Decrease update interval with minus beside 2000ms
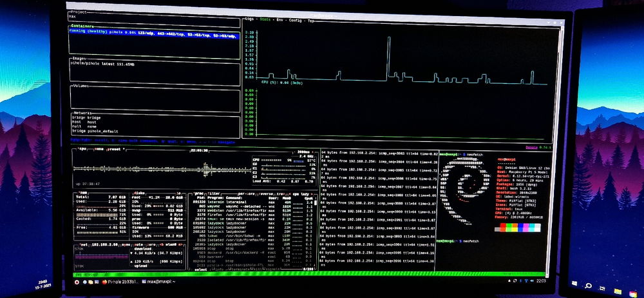Screen dimensions: 644x298 (294, 152)
